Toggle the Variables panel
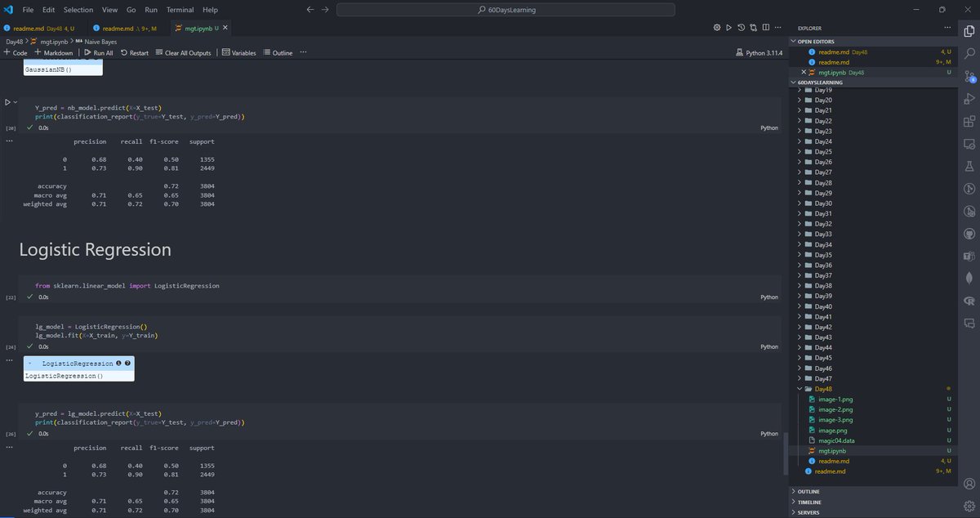The height and width of the screenshot is (518, 980). (238, 52)
